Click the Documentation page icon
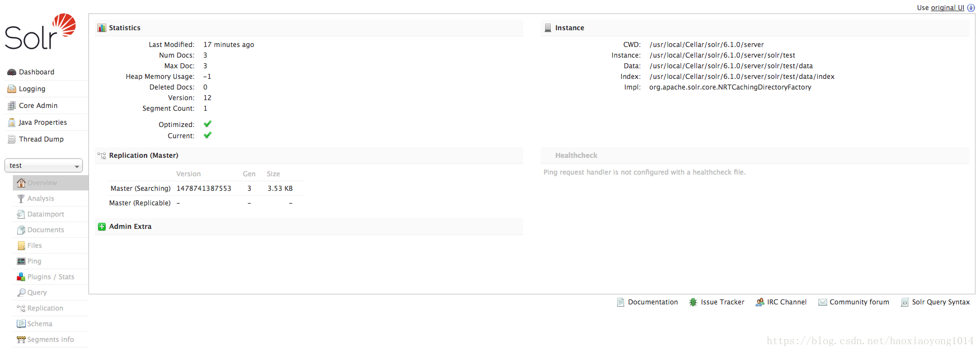The height and width of the screenshot is (352, 980). [621, 302]
